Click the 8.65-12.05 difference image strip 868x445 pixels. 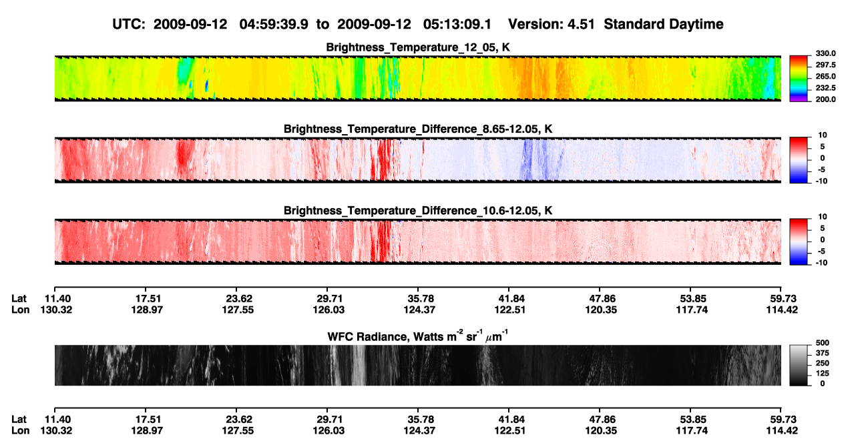pos(417,160)
